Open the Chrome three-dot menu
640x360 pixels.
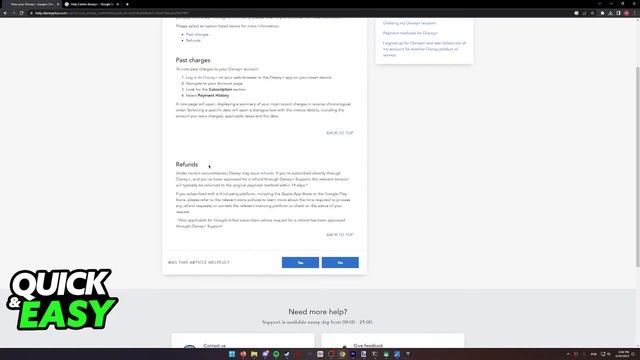pos(635,13)
